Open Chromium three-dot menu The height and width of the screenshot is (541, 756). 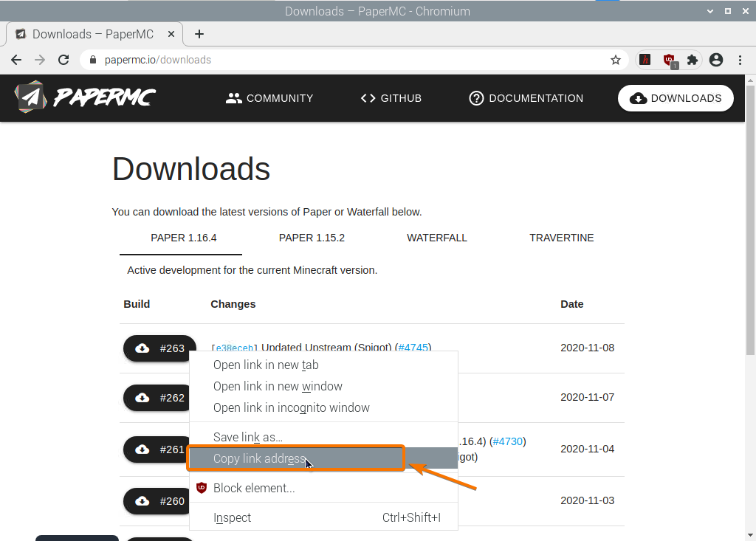pos(740,60)
